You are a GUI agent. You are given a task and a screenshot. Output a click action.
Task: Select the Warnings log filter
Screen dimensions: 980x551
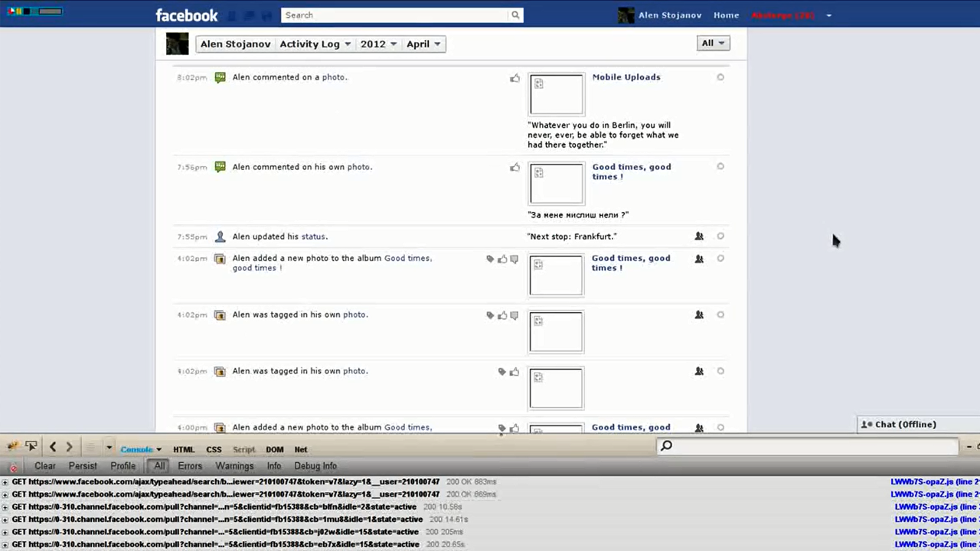pos(234,465)
